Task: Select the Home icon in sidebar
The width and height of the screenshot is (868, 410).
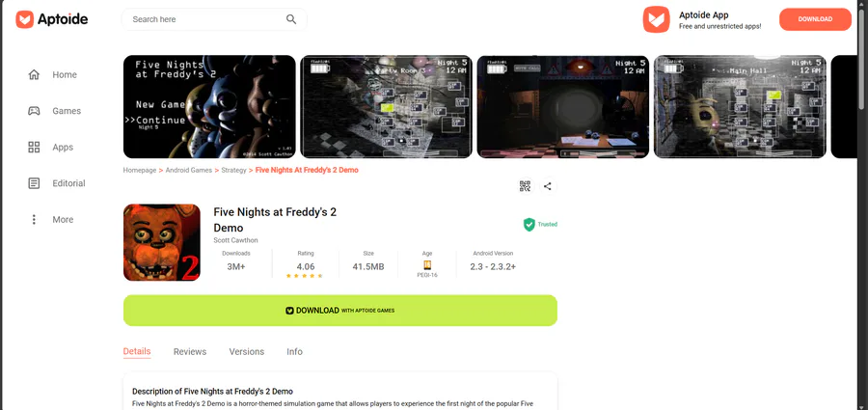Action: click(34, 75)
